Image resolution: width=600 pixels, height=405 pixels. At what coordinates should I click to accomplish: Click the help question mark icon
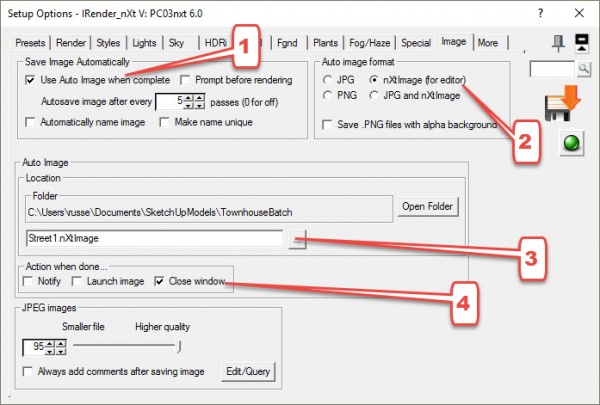point(540,13)
